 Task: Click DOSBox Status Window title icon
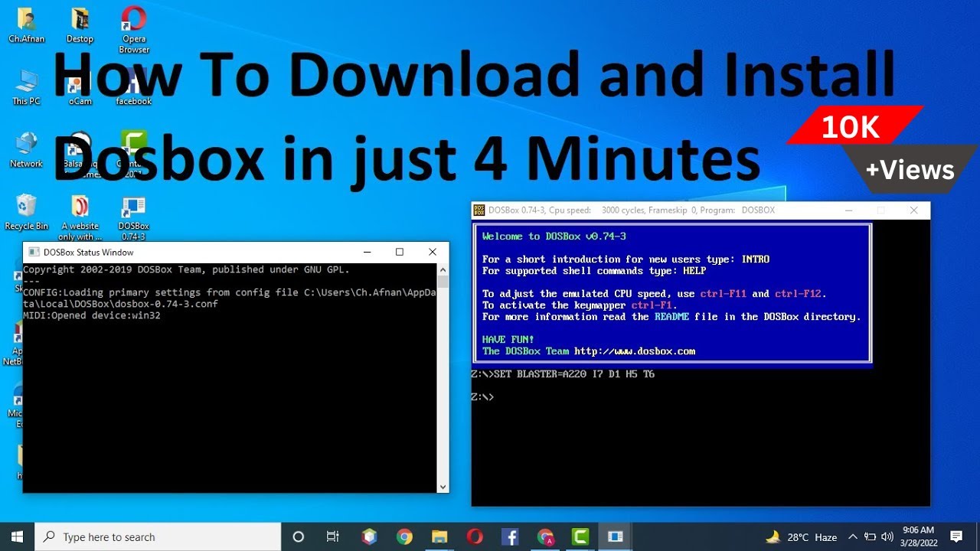click(x=34, y=252)
